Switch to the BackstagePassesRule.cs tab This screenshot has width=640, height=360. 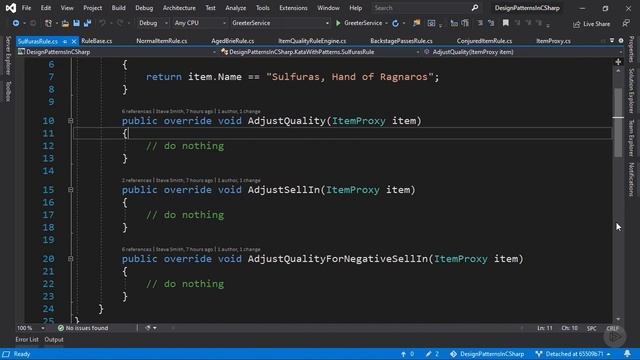401,41
